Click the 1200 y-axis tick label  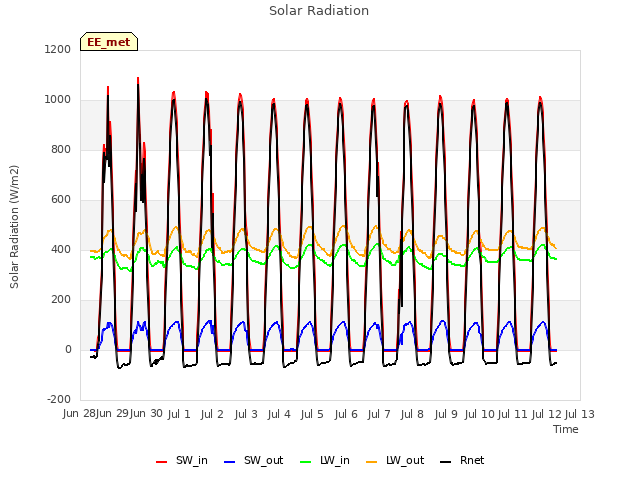pyautogui.click(x=58, y=49)
